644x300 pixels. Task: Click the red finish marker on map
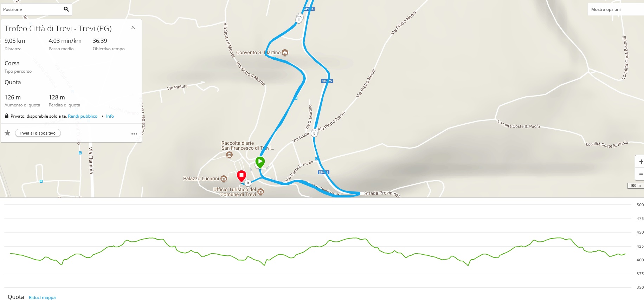241,176
